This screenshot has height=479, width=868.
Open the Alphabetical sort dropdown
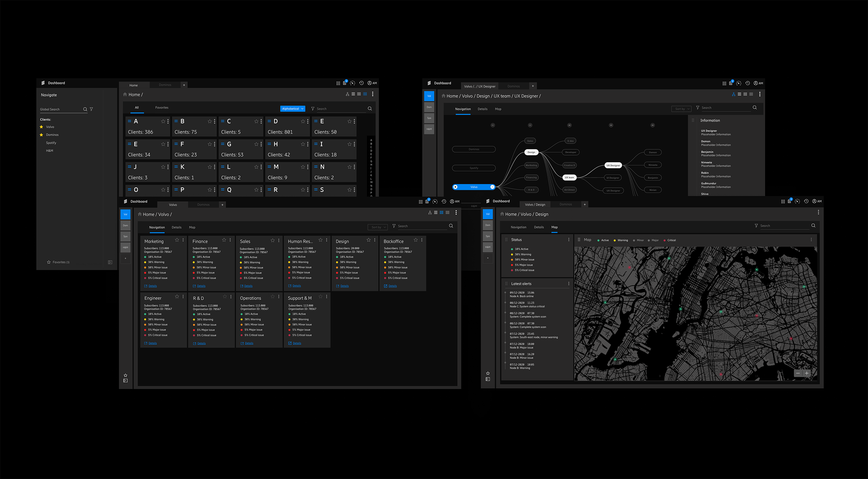pos(292,108)
